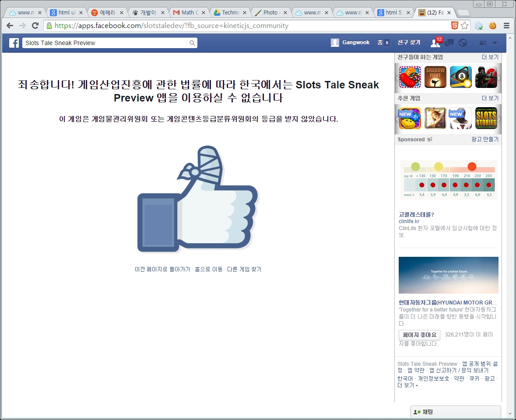Viewport: 516px width, 420px height.
Task: Click scrollbar down arrow at bottom right
Action: 510,414
